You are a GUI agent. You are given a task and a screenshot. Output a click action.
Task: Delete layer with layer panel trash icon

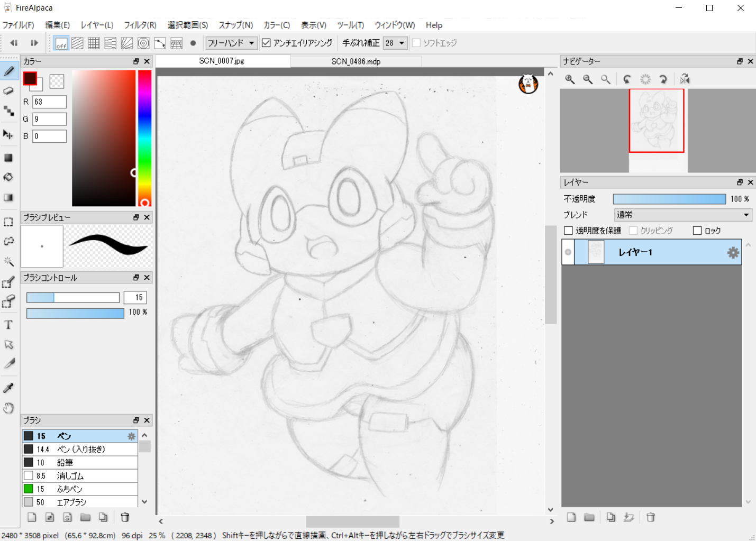pos(651,517)
